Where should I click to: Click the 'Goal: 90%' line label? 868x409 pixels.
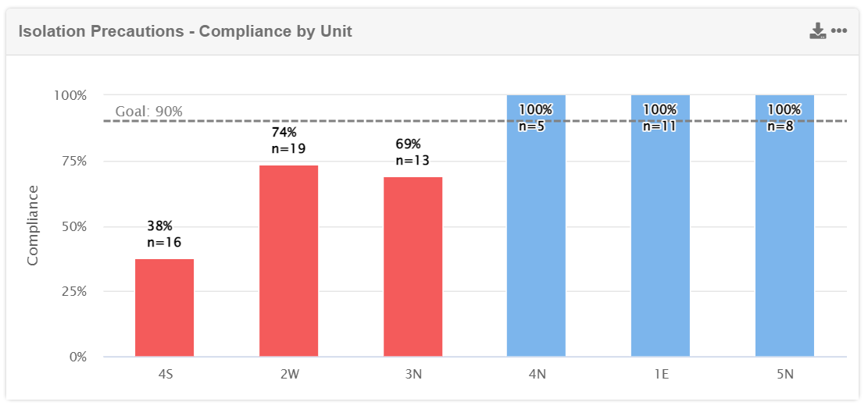(x=148, y=112)
